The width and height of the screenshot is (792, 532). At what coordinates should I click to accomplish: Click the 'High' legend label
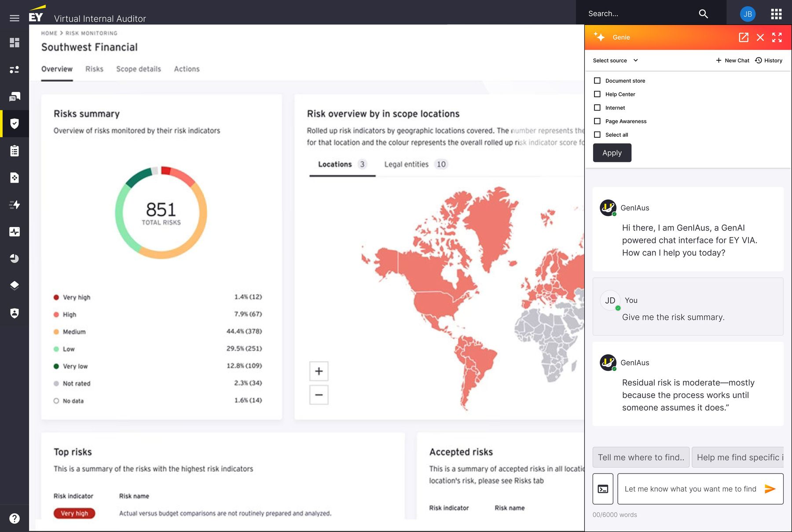[x=70, y=315]
